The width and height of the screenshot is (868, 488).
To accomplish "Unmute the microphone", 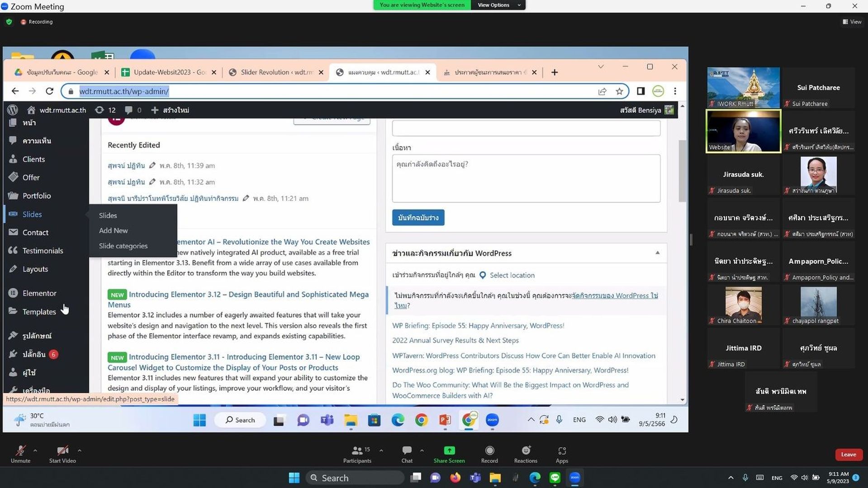I will click(x=20, y=454).
